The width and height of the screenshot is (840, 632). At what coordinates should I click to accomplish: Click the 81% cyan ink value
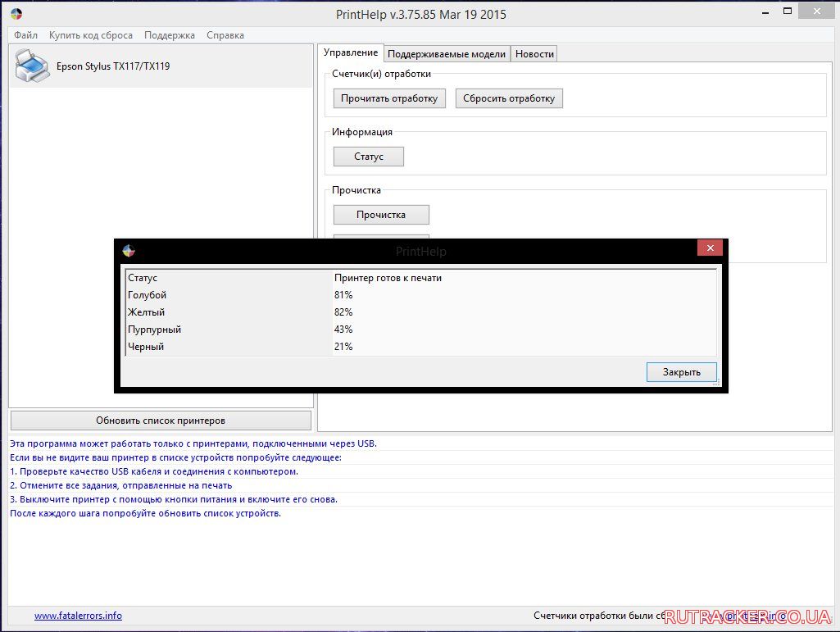[x=343, y=295]
